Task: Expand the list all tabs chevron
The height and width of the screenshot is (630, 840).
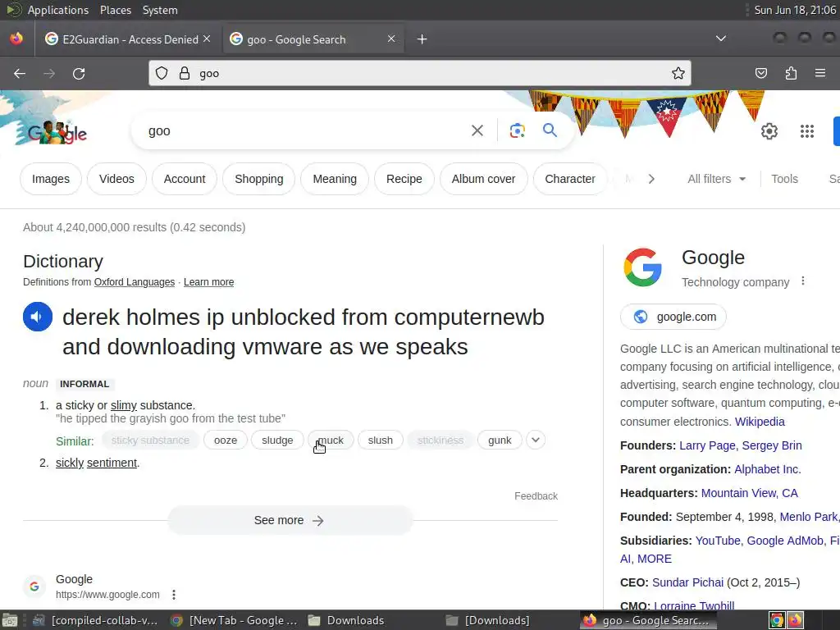Action: 721,39
